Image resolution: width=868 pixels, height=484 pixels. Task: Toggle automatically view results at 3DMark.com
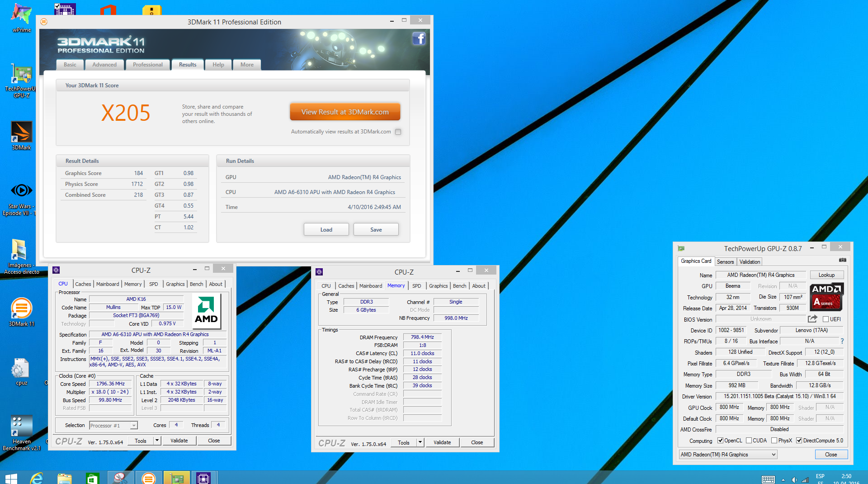[x=398, y=132]
